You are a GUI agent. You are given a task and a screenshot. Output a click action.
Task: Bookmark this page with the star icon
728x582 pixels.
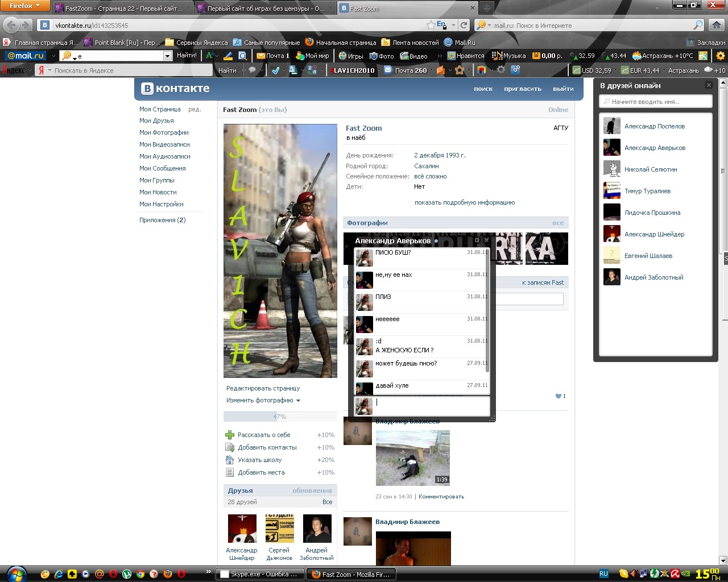(431, 25)
